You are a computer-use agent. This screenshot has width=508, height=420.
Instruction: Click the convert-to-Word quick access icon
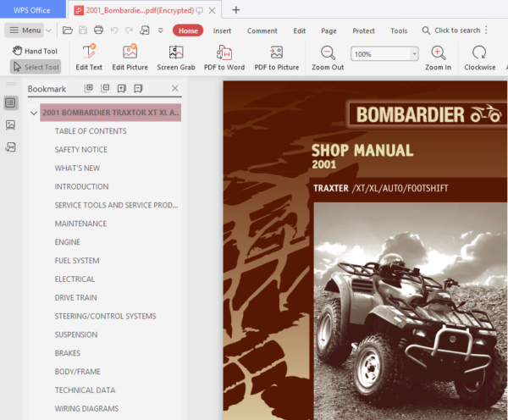click(x=145, y=30)
